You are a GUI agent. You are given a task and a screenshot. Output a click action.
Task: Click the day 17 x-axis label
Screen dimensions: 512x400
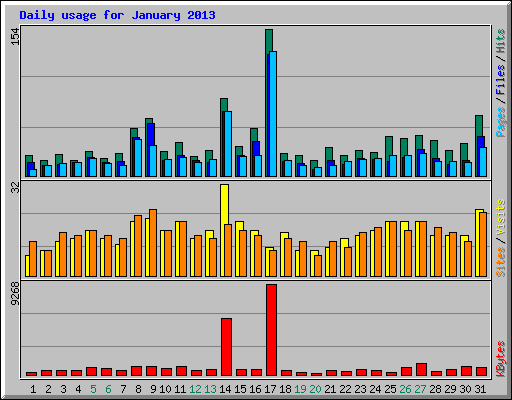(x=270, y=389)
